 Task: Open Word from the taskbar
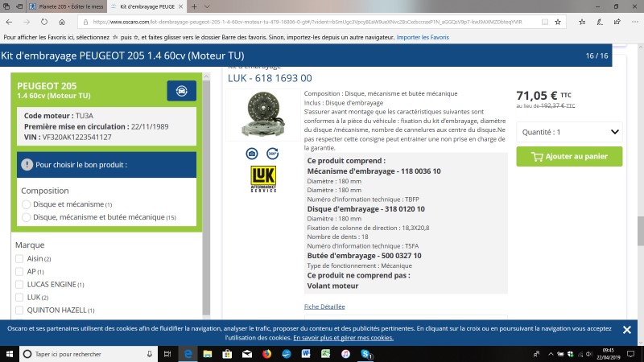(x=306, y=354)
